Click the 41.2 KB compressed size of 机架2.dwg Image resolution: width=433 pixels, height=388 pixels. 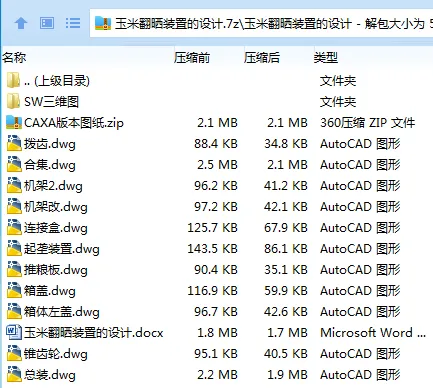[286, 186]
